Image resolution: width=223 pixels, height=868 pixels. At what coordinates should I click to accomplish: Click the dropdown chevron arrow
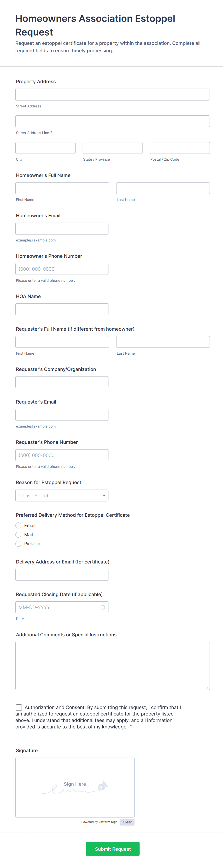(x=103, y=495)
